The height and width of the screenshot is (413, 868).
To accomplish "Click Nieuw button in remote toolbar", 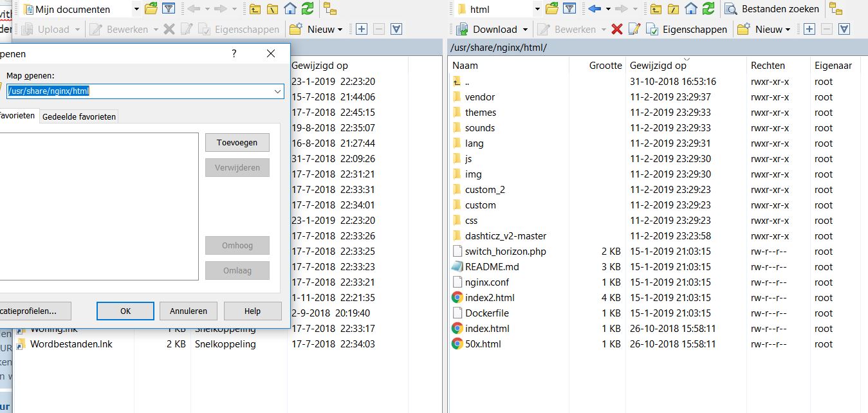I will point(761,29).
